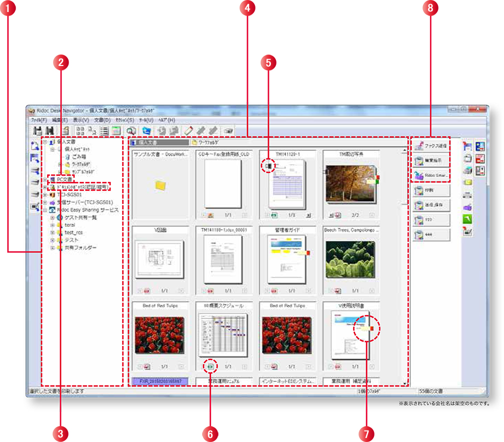Viewport: 504px width, 442px height.
Task: Go to next page of TM141120-1 document
Action: point(308,215)
